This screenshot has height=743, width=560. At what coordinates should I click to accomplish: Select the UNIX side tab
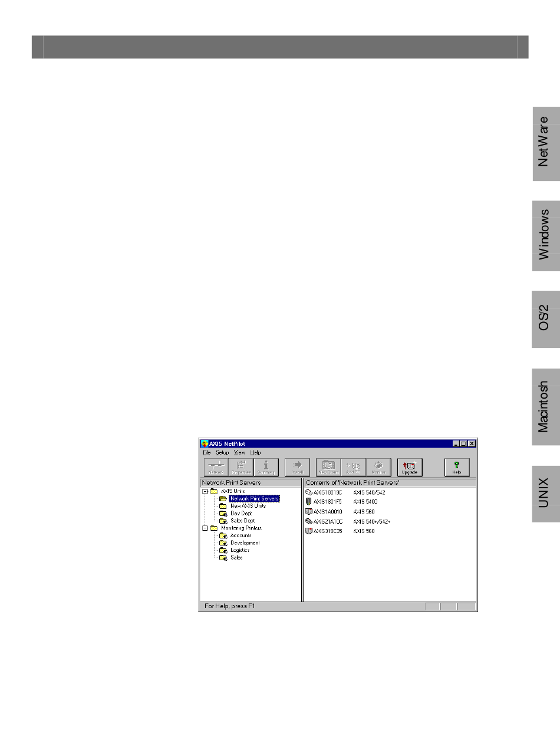point(547,494)
